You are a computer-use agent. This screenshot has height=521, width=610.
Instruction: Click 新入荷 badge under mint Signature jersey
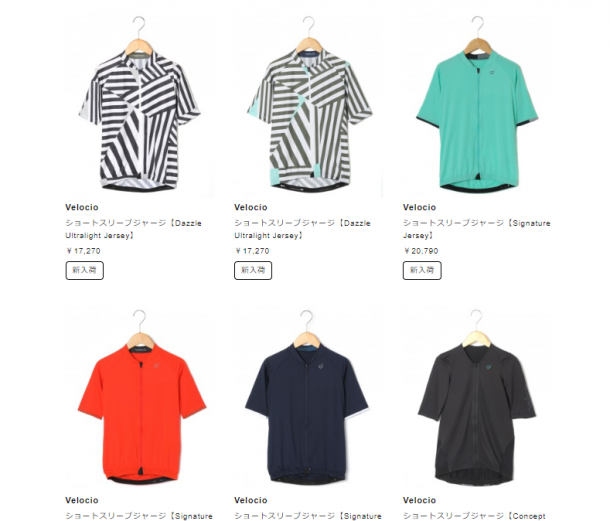[422, 270]
